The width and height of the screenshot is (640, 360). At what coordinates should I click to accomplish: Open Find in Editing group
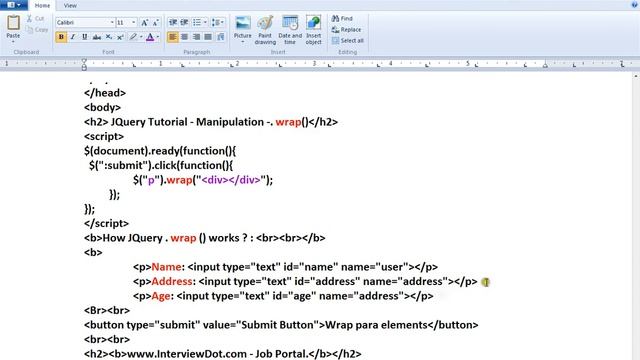point(342,18)
